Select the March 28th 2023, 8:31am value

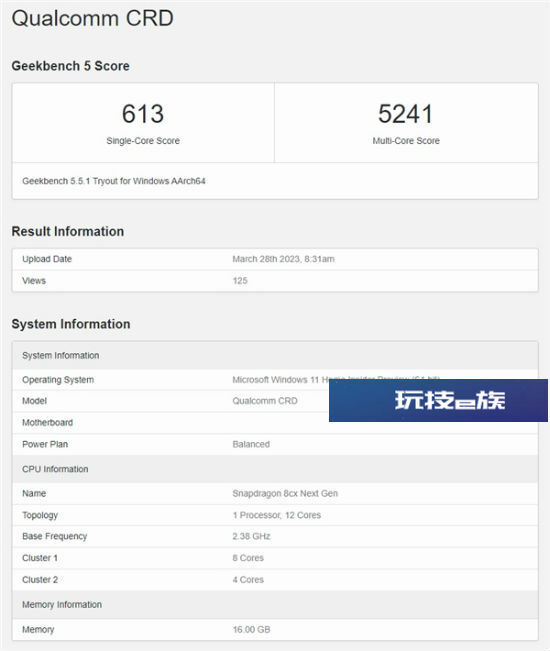point(283,259)
